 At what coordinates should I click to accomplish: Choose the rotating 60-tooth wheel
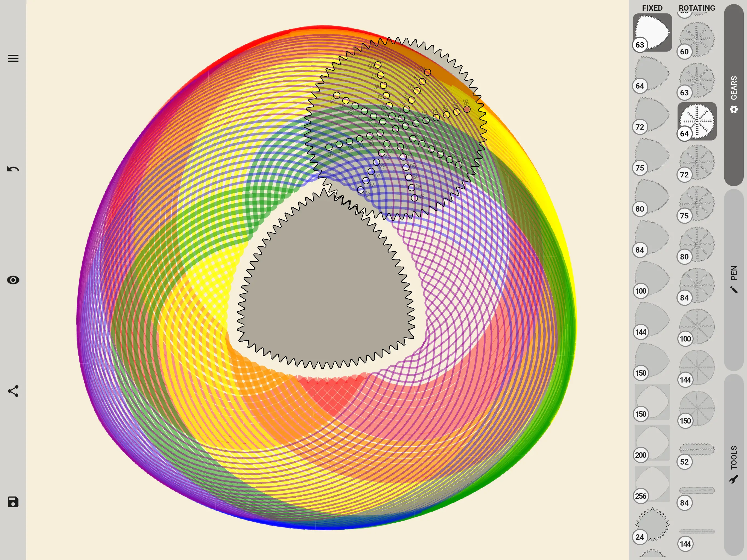pos(697,39)
